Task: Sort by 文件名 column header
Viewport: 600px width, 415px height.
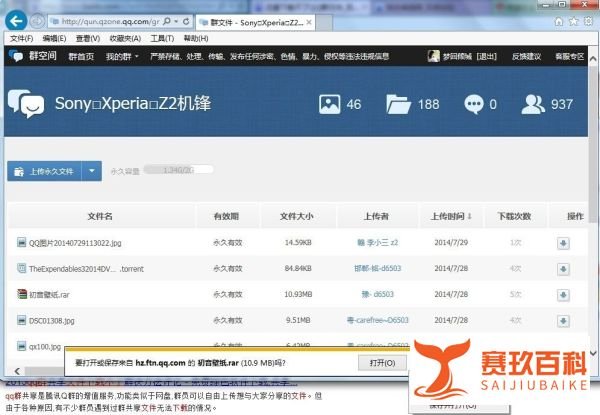Action: pos(100,216)
